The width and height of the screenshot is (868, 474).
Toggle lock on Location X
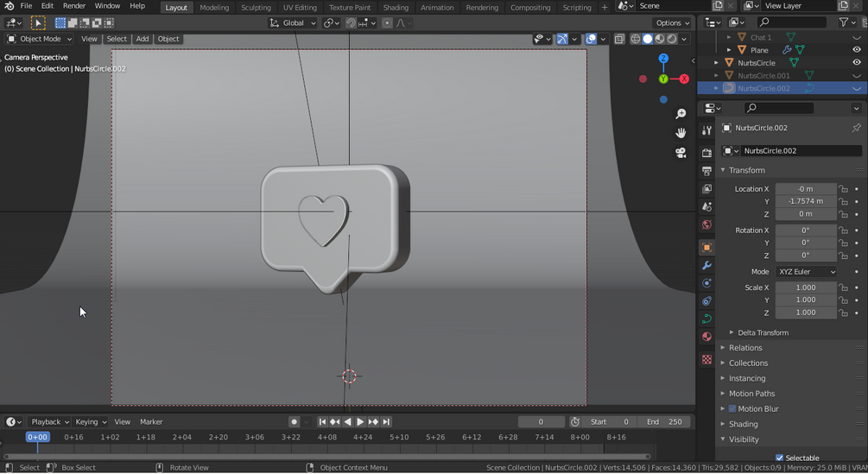coord(843,189)
